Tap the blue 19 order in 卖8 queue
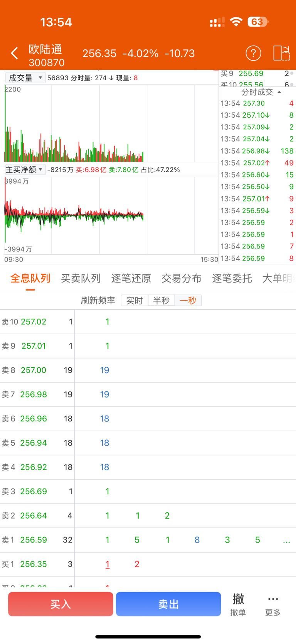 pyautogui.click(x=104, y=370)
